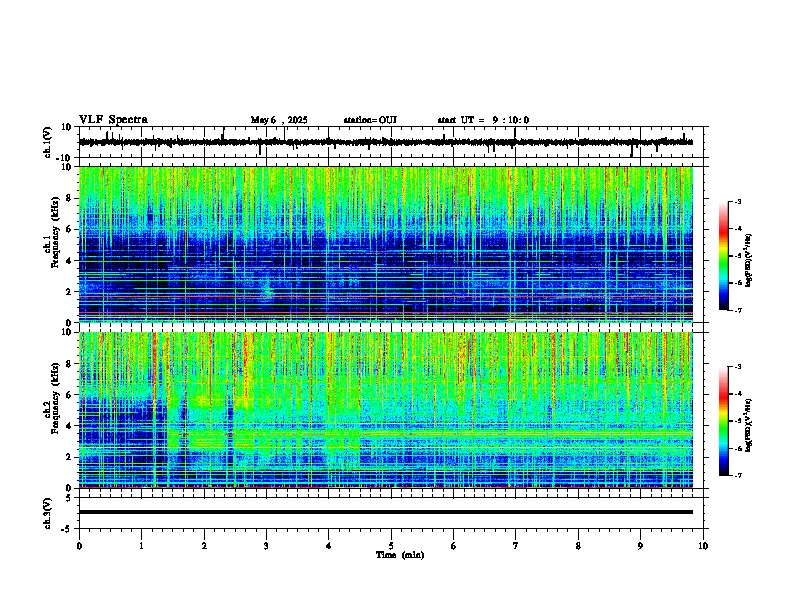Click inside the ch.1 frequency spectrogram
This screenshot has width=792, height=612.
[x=386, y=244]
